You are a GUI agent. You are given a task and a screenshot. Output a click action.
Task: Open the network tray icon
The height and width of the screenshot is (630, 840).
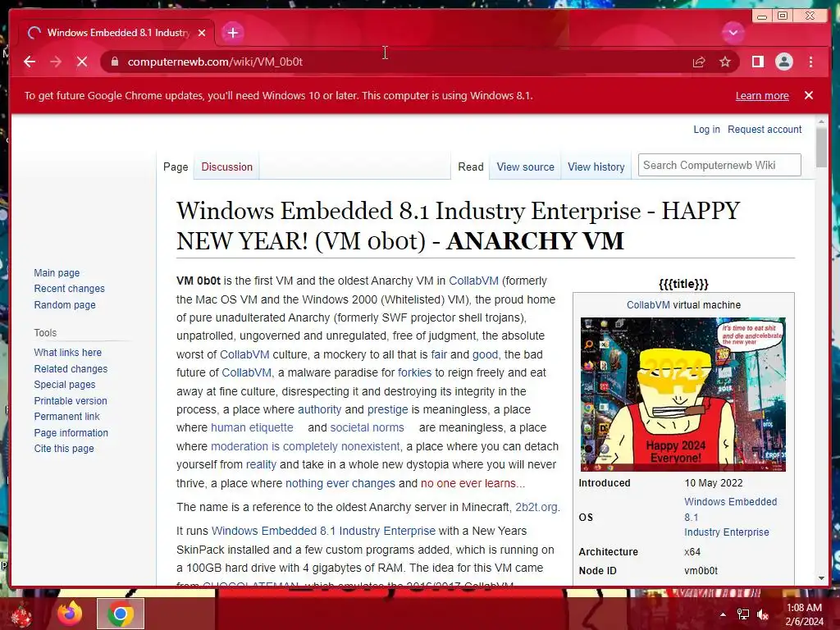pyautogui.click(x=743, y=614)
